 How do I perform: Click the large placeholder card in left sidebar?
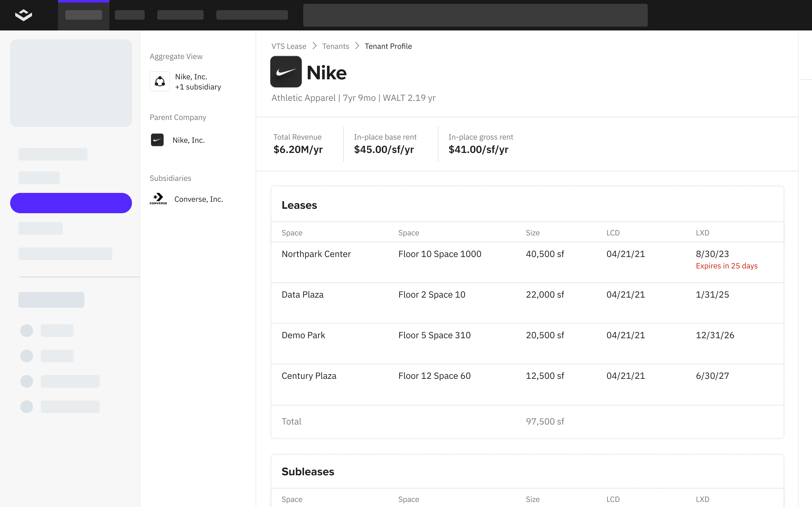click(71, 83)
